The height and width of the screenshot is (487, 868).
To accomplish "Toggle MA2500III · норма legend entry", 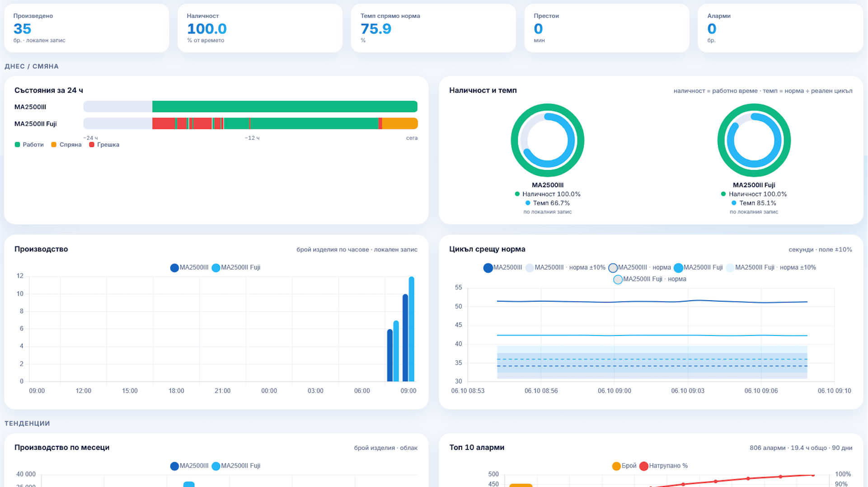I will click(639, 268).
